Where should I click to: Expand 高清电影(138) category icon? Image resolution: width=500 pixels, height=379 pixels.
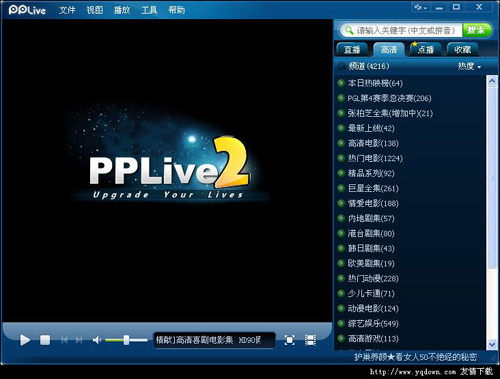[x=341, y=143]
